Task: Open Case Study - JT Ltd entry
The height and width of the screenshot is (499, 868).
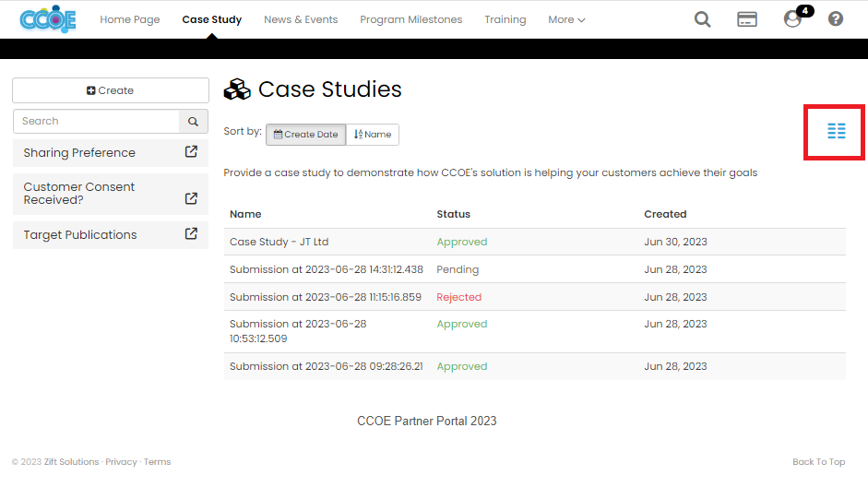Action: pos(279,242)
